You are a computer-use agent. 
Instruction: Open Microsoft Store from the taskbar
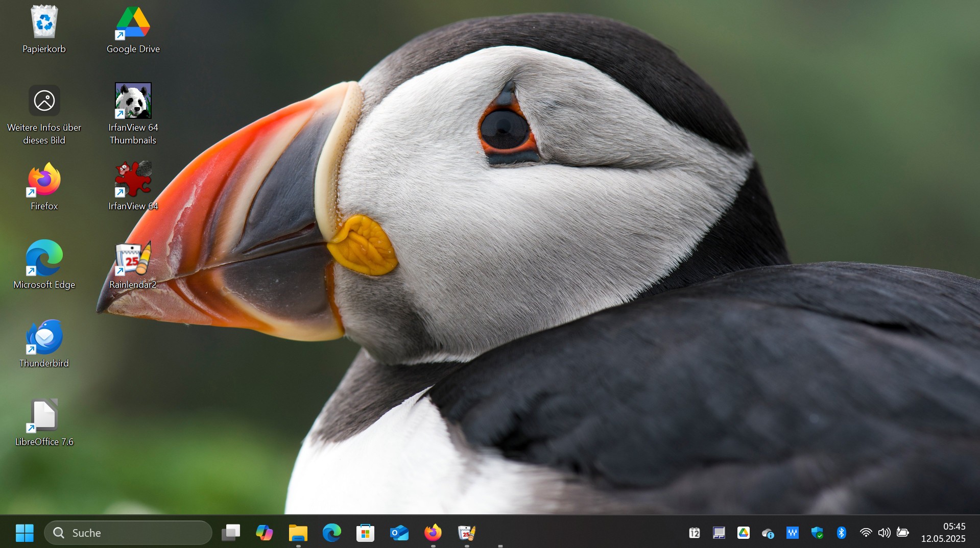[x=365, y=533]
